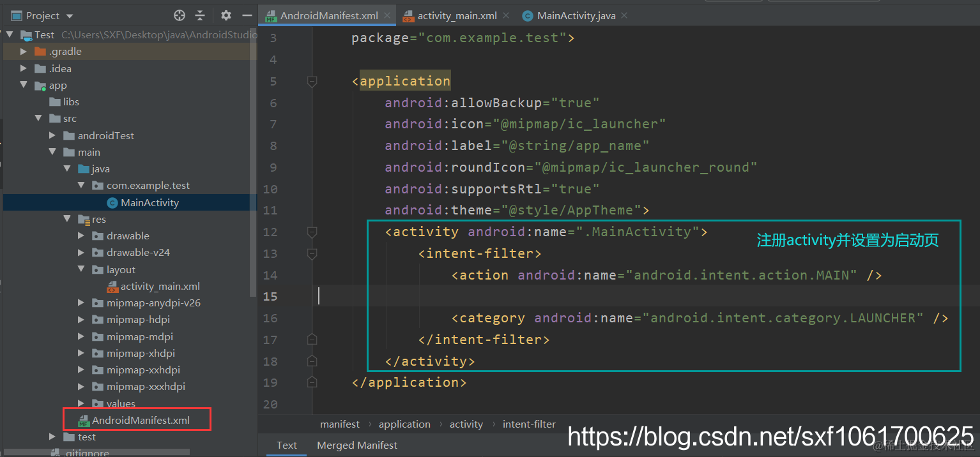
Task: Switch to the activity_main.xml editor tab
Action: click(x=456, y=15)
